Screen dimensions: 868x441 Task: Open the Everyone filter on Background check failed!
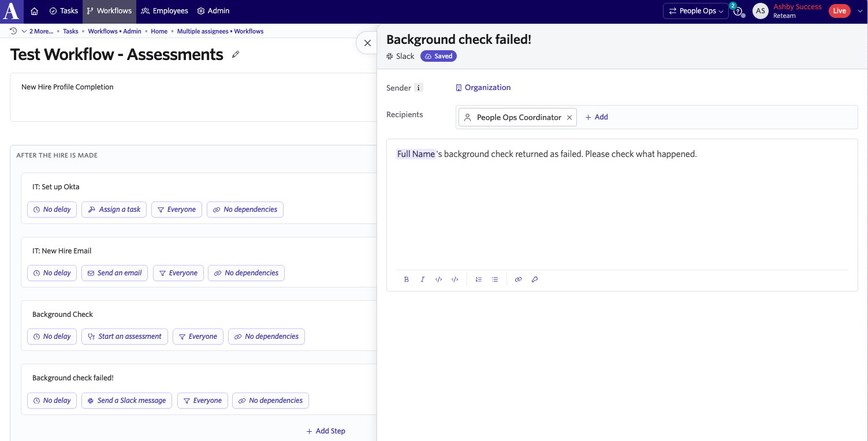pyautogui.click(x=203, y=401)
